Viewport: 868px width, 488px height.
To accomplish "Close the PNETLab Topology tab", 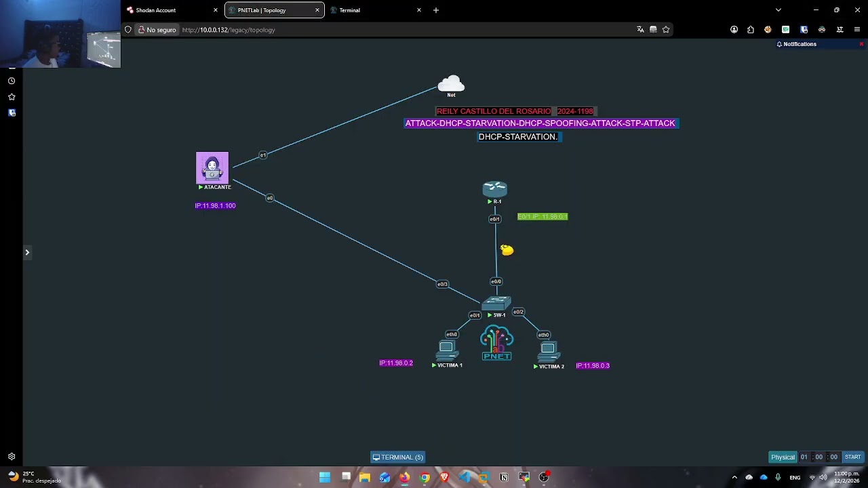I will point(317,10).
